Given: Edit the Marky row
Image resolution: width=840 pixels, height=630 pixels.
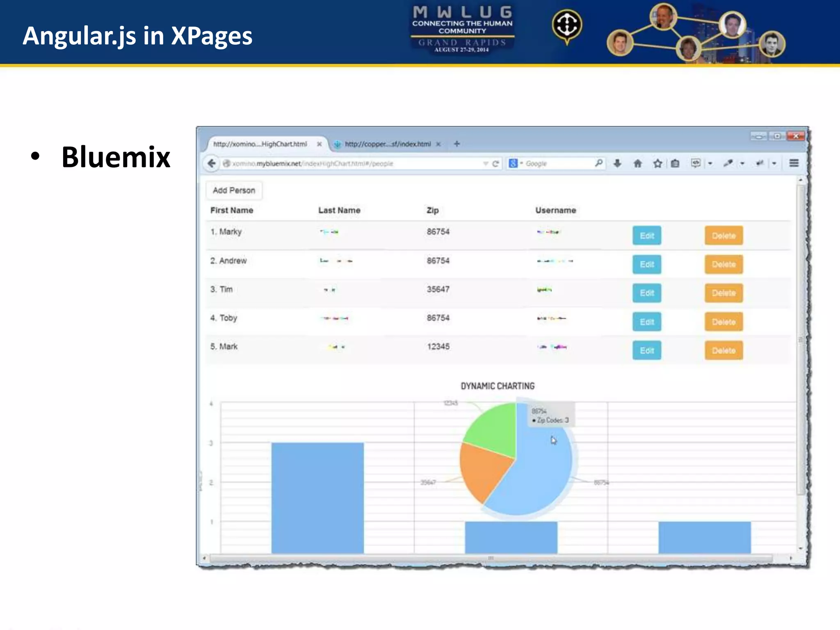Looking at the screenshot, I should click(647, 235).
